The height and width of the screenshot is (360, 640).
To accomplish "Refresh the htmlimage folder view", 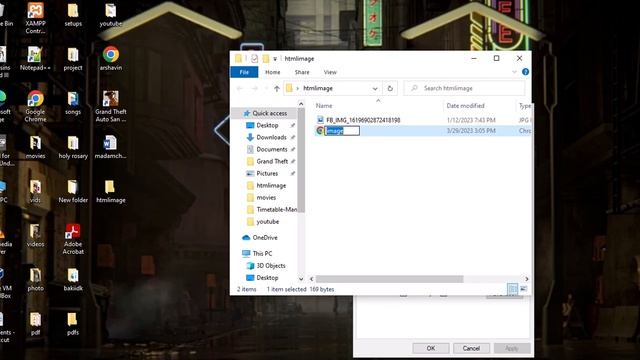I will [390, 88].
